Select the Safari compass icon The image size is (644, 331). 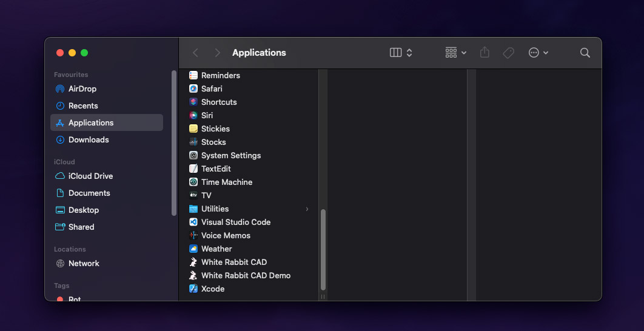pos(193,89)
